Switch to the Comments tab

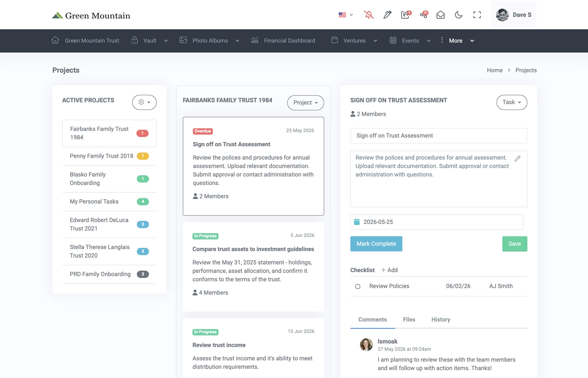click(x=373, y=320)
